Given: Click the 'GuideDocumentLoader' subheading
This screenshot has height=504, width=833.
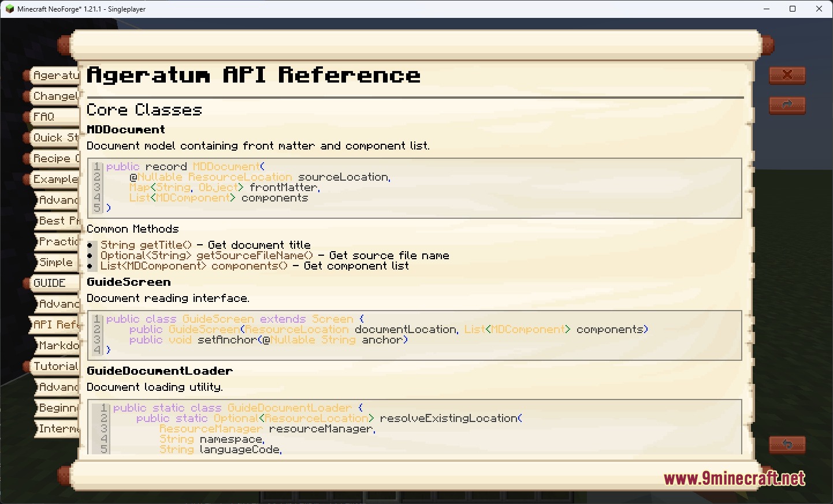Looking at the screenshot, I should (160, 371).
